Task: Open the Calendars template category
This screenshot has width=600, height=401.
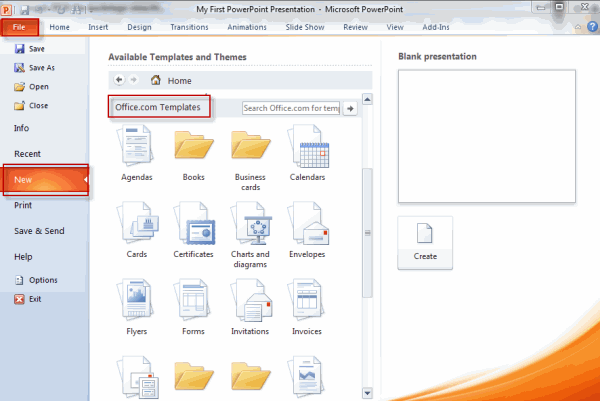Action: [308, 153]
